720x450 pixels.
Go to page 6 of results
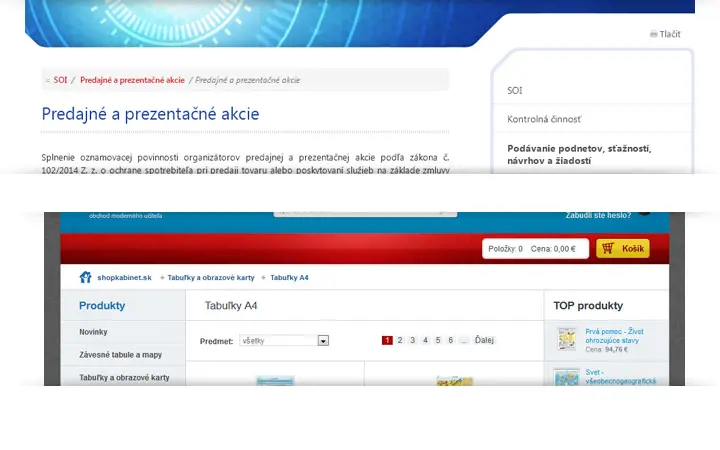pyautogui.click(x=450, y=340)
